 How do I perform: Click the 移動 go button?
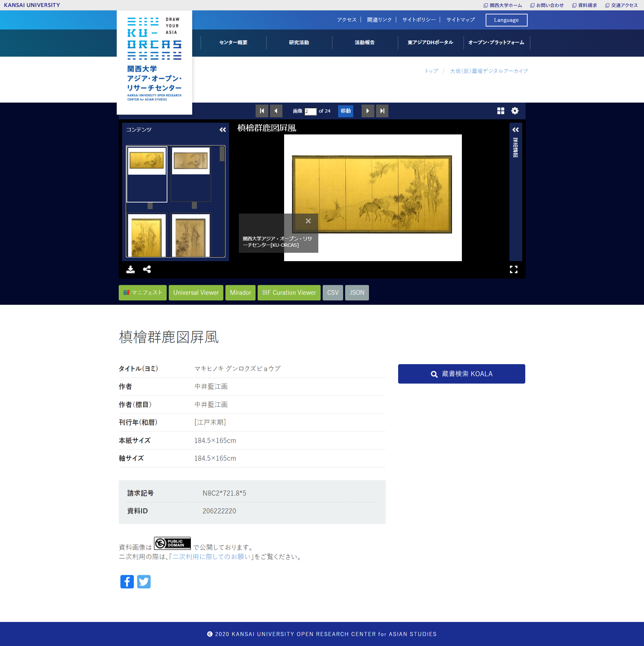coord(345,111)
